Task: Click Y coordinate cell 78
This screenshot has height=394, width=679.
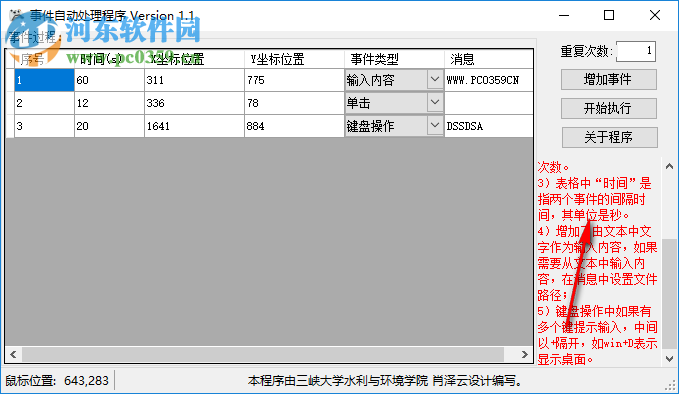Action: [294, 103]
